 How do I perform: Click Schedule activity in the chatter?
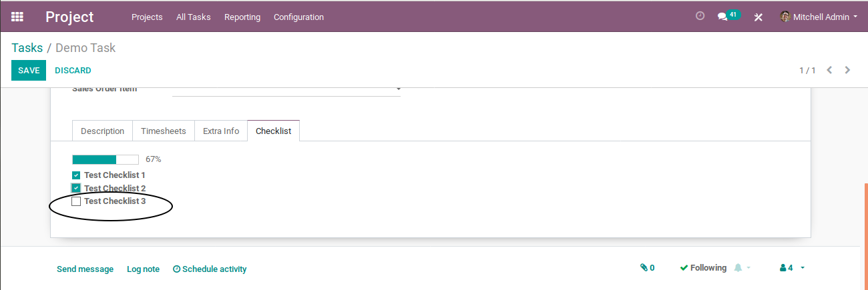[210, 269]
